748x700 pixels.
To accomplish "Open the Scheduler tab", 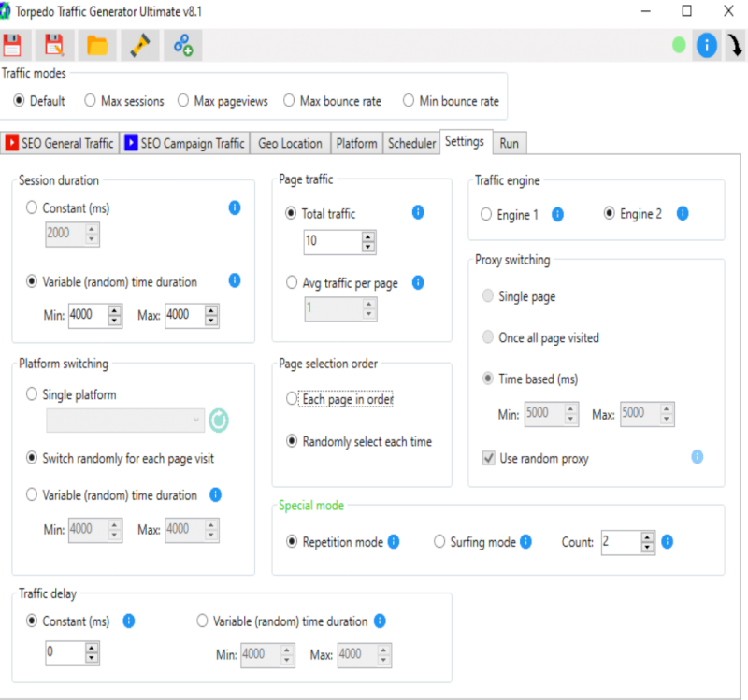I will point(411,143).
